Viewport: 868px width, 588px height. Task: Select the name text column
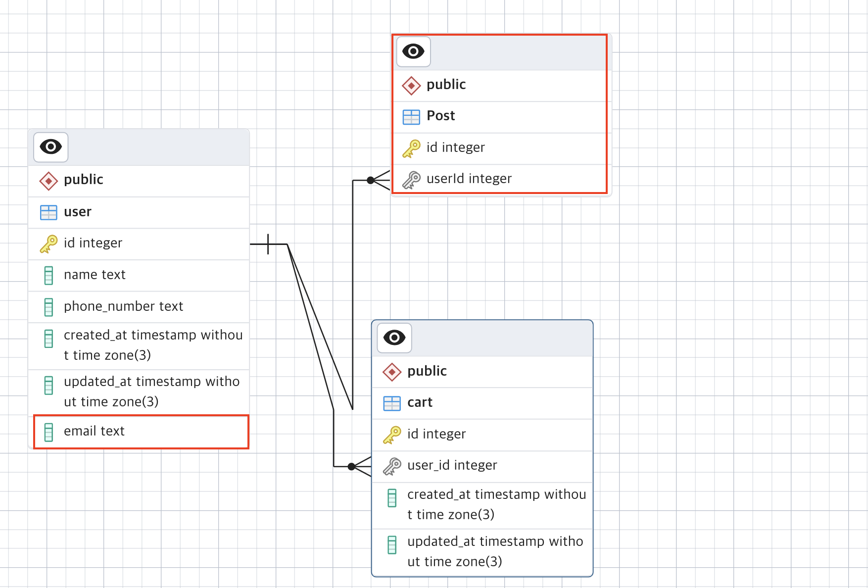click(139, 276)
